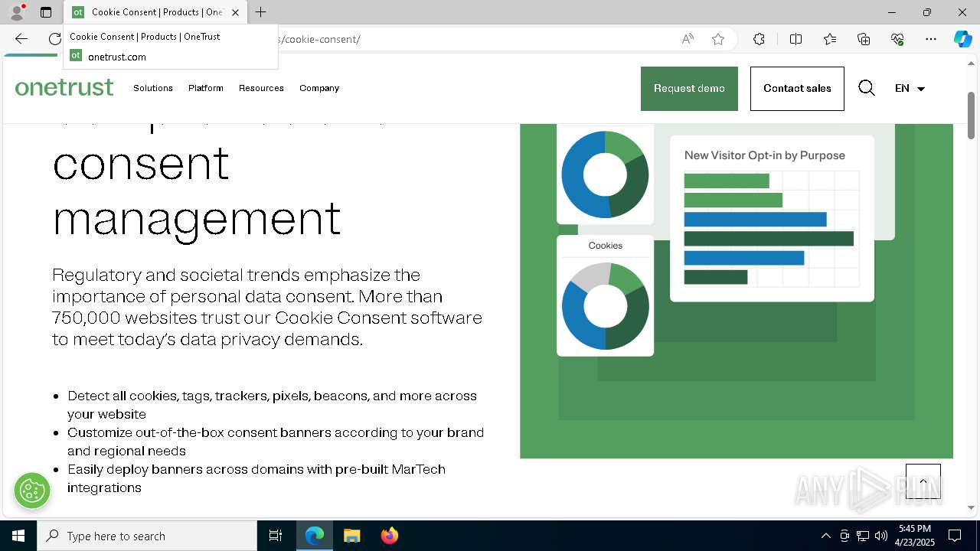Expand the EN language dropdown
Viewport: 980px width, 551px height.
pyautogui.click(x=910, y=88)
